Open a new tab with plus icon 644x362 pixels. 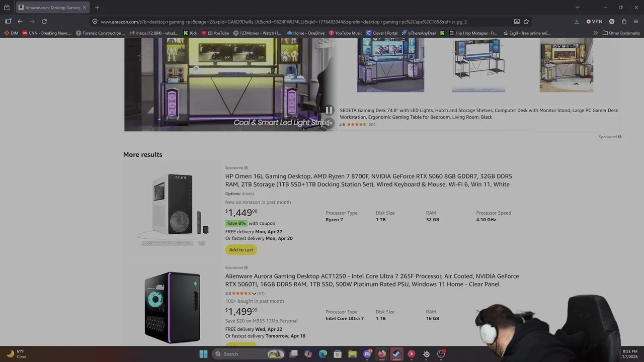click(x=97, y=8)
